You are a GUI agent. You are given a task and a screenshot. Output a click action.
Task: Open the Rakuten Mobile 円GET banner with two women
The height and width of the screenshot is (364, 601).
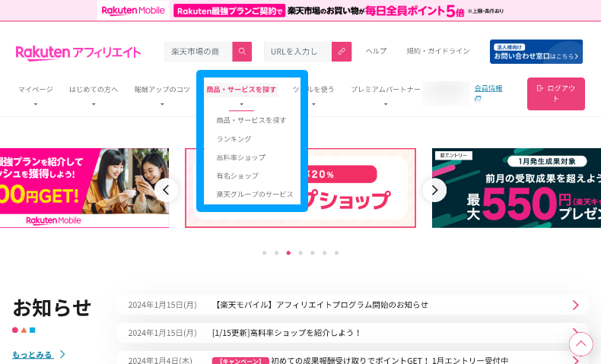point(84,188)
